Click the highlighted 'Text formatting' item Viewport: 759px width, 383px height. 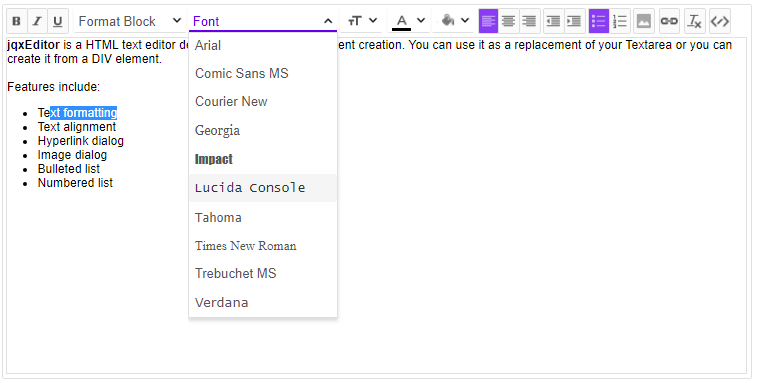coord(77,113)
